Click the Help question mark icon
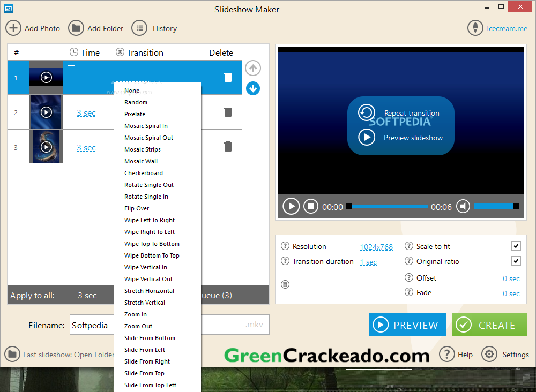This screenshot has width=536, height=392. [x=447, y=354]
